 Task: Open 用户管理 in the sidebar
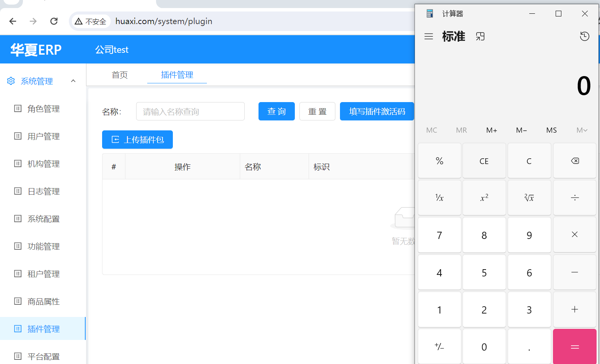coord(43,136)
